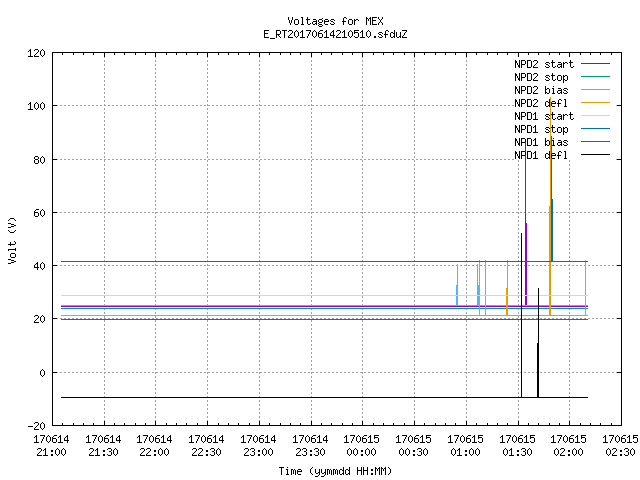
Task: Click the tall black NPD1 defl spike at 01:30
Action: point(521,314)
